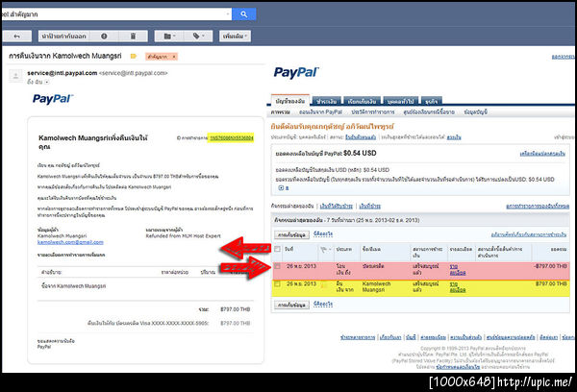577x392 pixels.
Task: Select the third PayPal main tab
Action: pyautogui.click(x=362, y=101)
